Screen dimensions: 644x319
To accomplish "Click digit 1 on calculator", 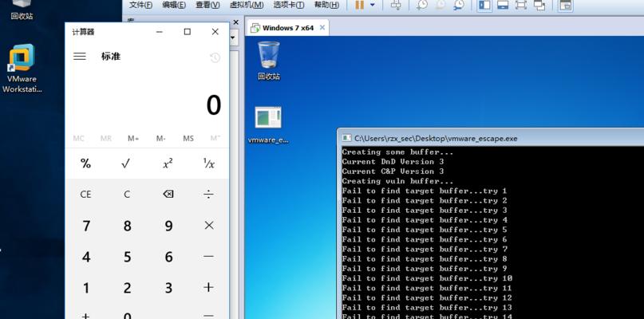I will tap(86, 288).
